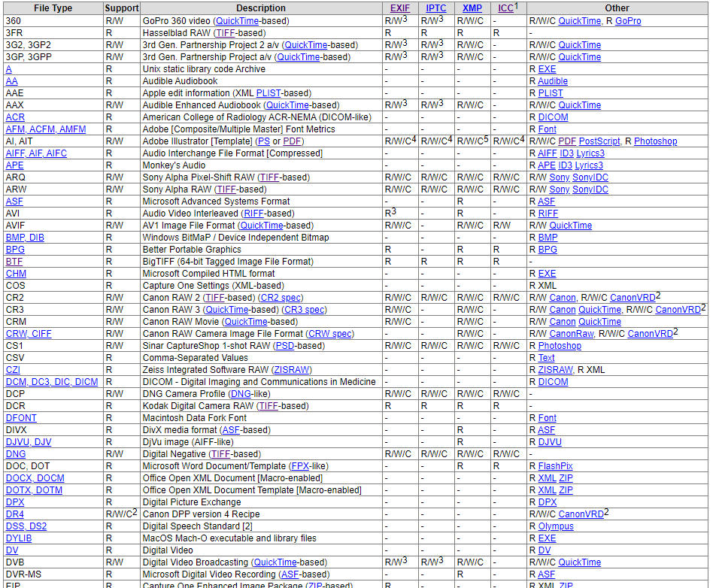The width and height of the screenshot is (722, 588).
Task: Open ZISRAW link in CZI Other column
Action: [555, 370]
